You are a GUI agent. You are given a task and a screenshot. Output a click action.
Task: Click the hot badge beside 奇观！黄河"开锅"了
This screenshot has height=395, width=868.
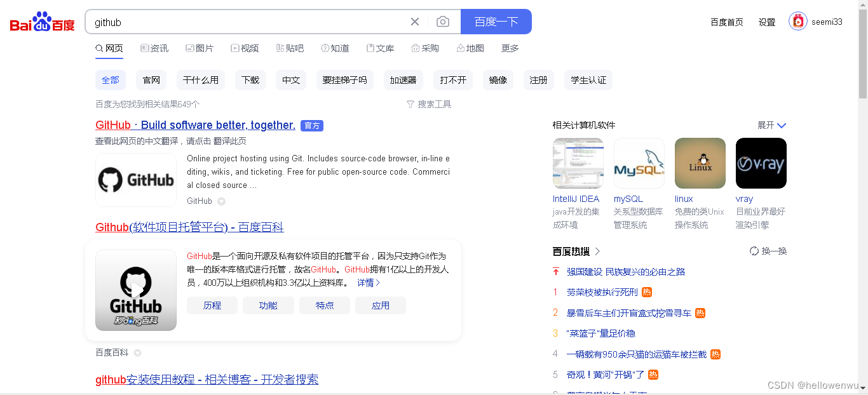click(x=653, y=375)
